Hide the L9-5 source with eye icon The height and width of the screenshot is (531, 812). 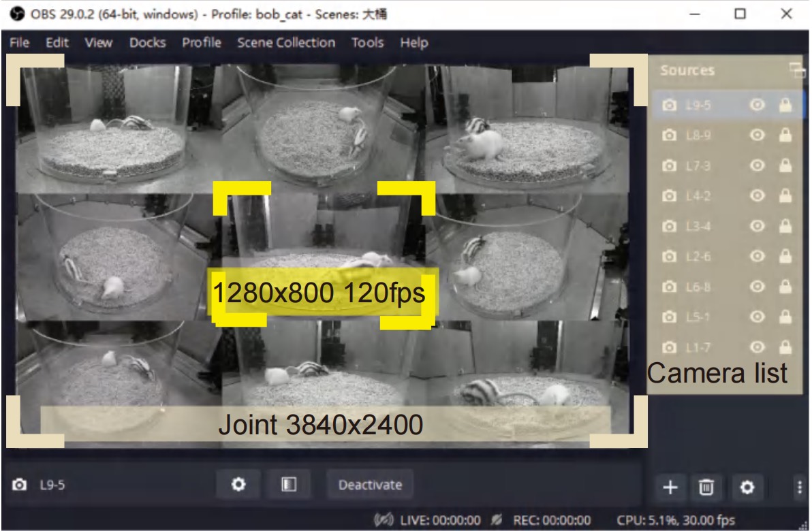pyautogui.click(x=756, y=105)
